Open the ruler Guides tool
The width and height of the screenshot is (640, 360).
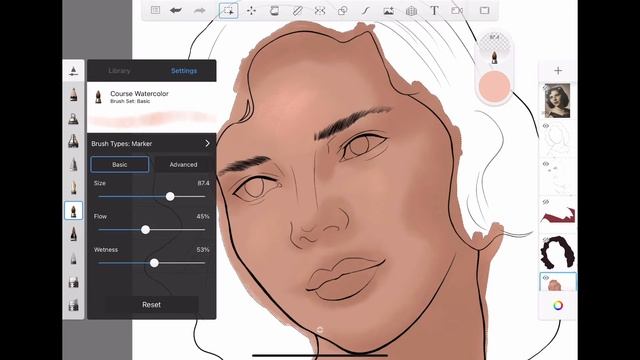[298, 11]
